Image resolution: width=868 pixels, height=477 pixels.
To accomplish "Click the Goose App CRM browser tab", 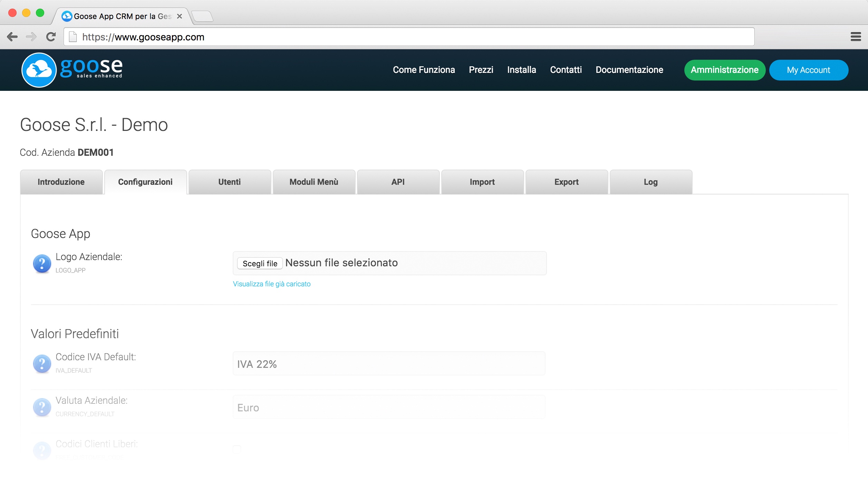I will [x=123, y=16].
